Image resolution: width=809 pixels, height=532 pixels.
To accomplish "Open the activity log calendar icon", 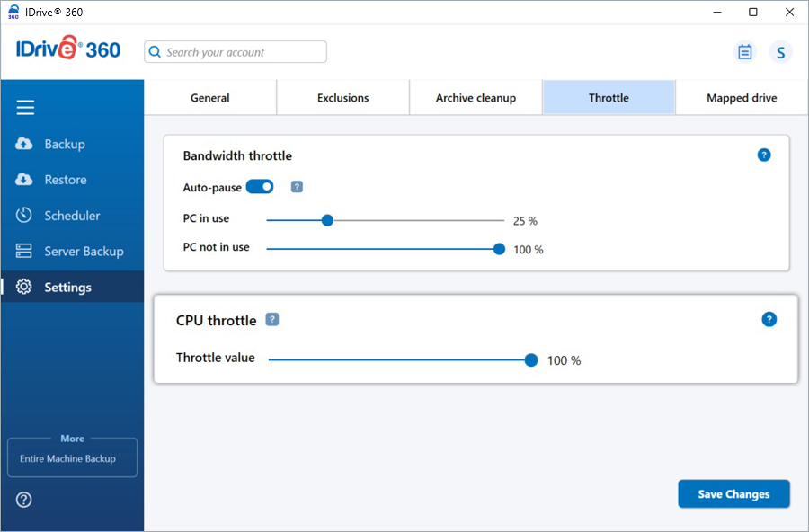I will tap(744, 52).
